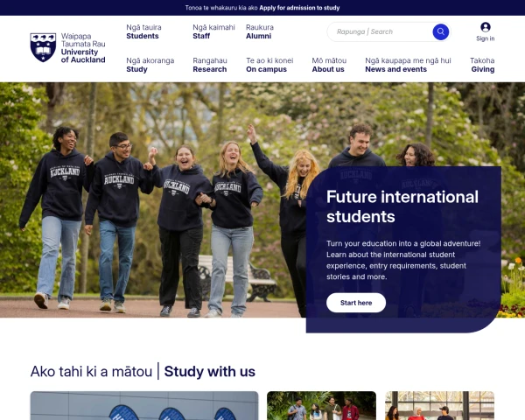
Task: Open the middle Study with us thumbnail of students outdoors
Action: tap(321, 406)
